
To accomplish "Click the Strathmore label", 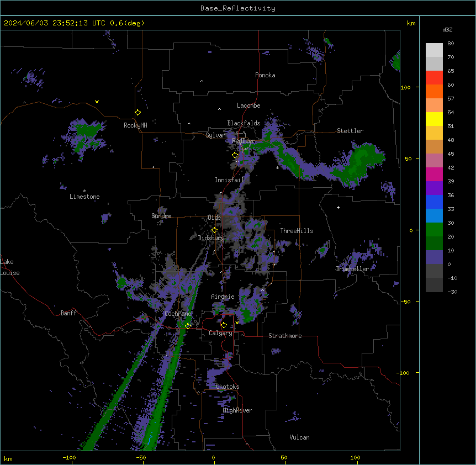I will tap(285, 336).
